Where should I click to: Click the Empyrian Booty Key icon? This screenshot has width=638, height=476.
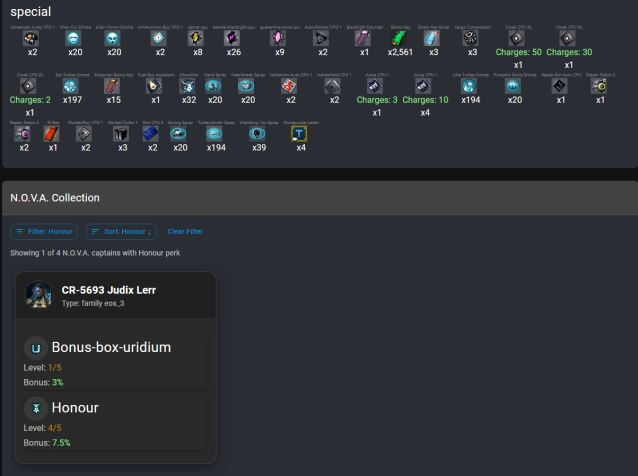point(113,87)
